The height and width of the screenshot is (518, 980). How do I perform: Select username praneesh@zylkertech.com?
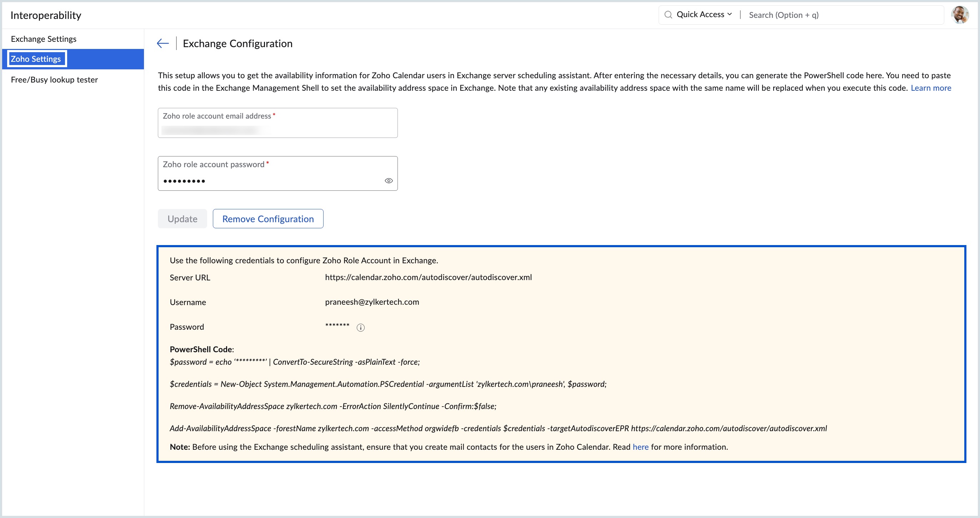click(372, 302)
